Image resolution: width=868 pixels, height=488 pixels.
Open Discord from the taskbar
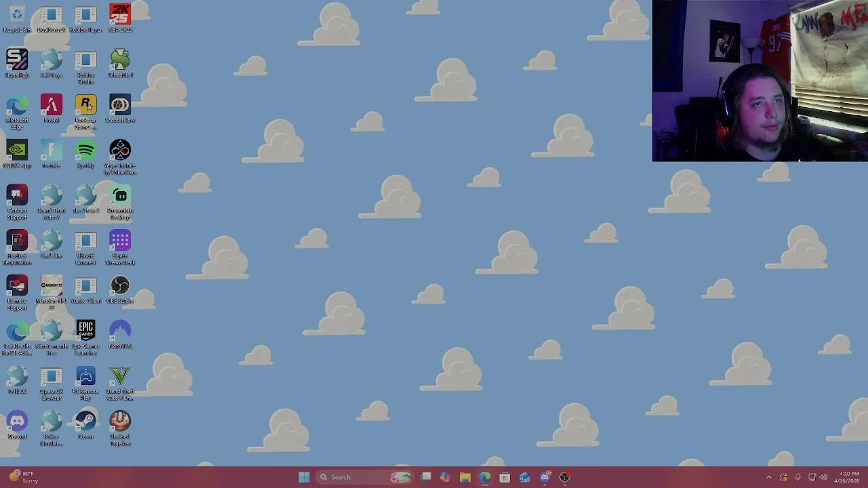(545, 477)
